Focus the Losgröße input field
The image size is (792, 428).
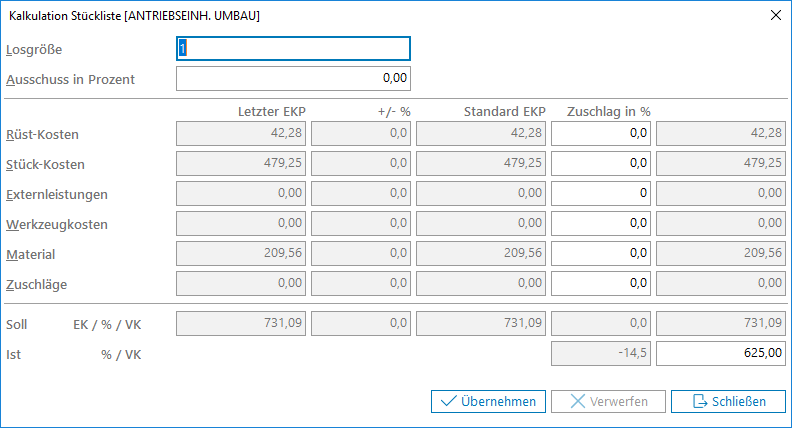coord(293,48)
